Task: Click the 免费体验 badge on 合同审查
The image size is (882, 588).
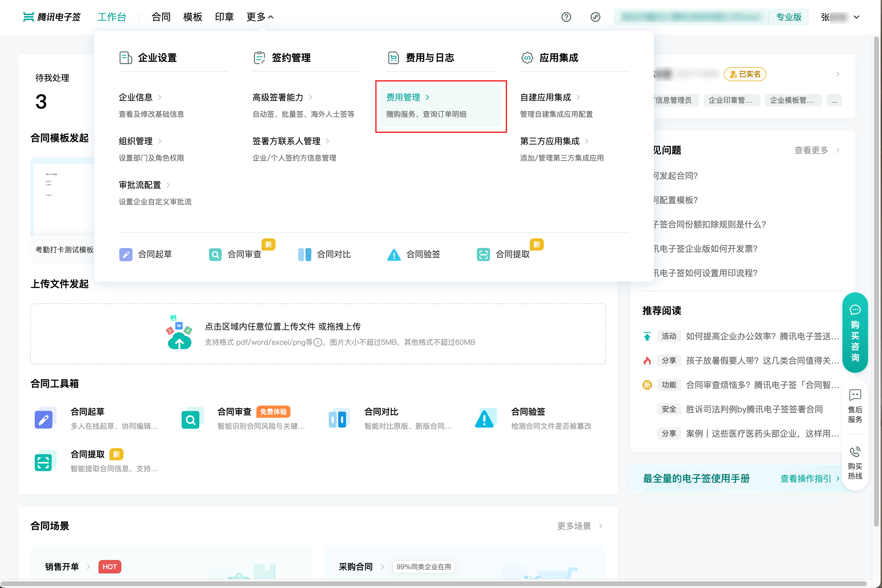Action: tap(273, 412)
